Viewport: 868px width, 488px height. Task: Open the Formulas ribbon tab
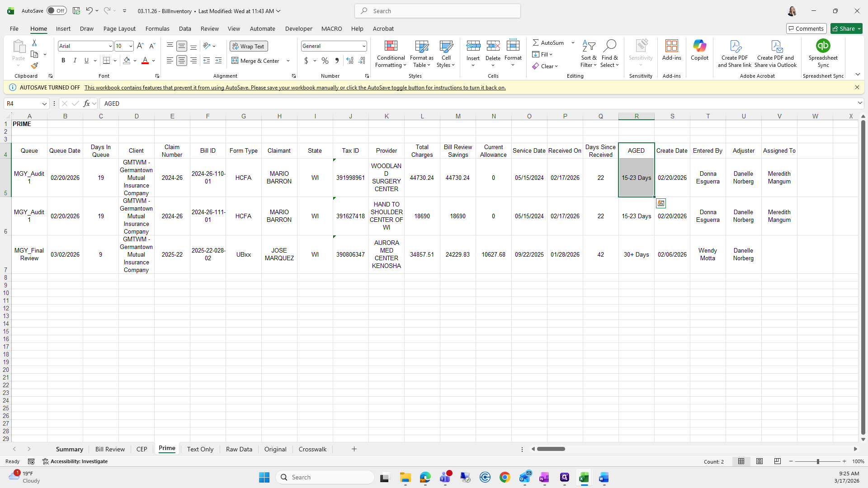pos(157,28)
